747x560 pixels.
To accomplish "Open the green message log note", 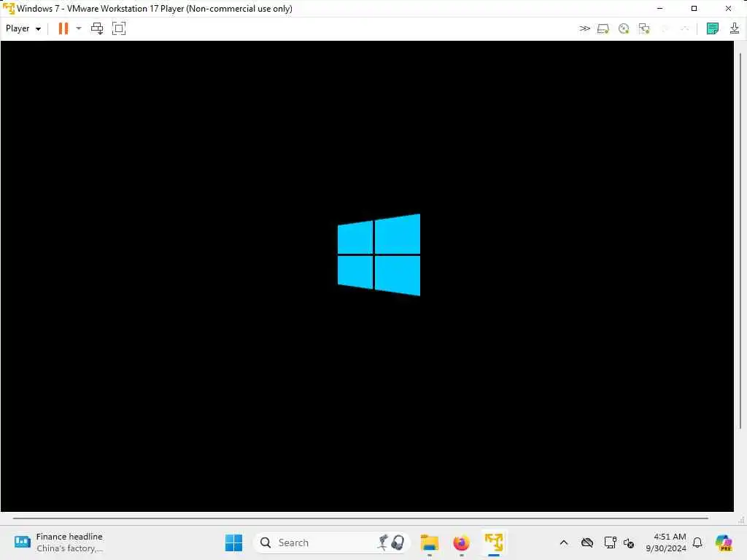I will click(713, 28).
